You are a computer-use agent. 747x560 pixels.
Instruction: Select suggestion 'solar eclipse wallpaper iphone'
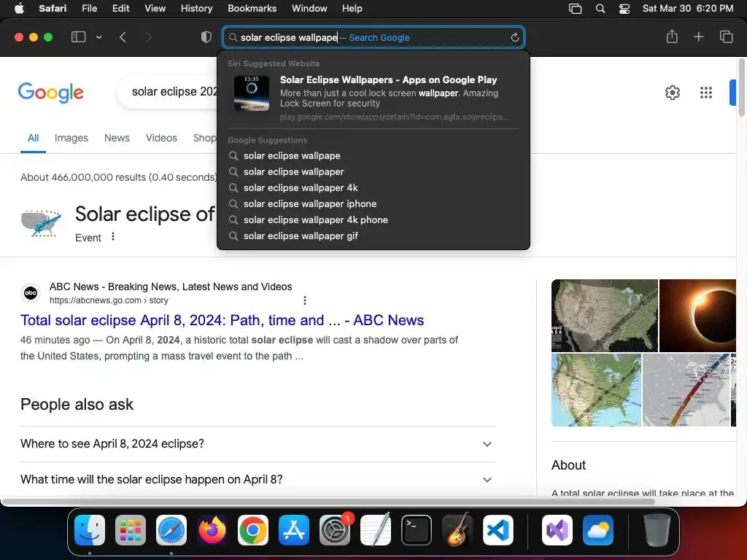373,204
